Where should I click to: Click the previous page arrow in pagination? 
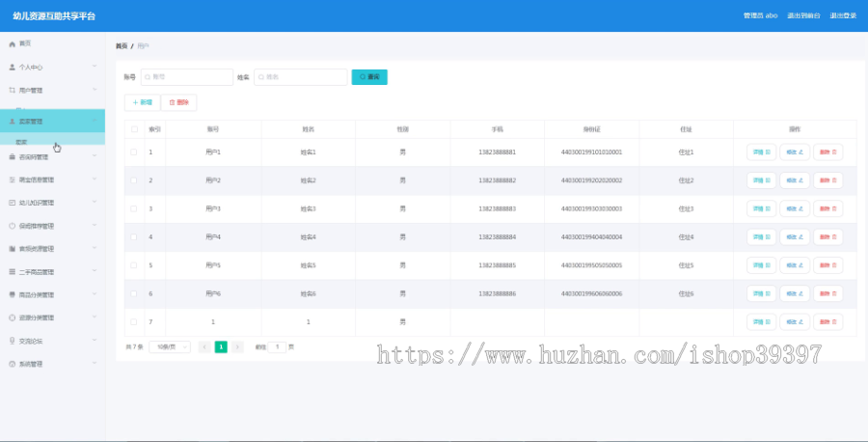pos(204,347)
